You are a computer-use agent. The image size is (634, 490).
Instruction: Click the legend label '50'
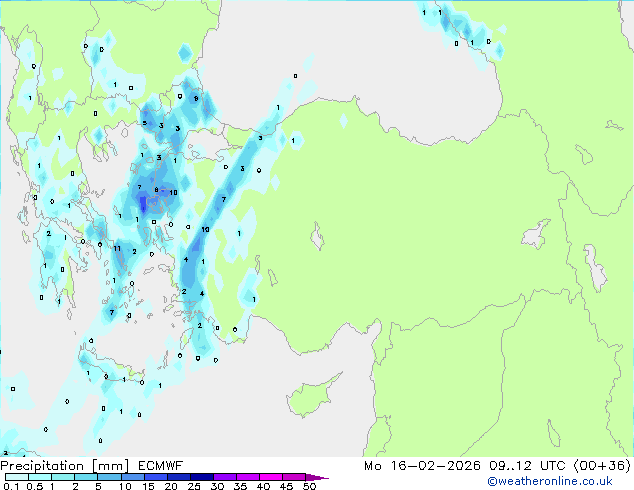point(309,486)
